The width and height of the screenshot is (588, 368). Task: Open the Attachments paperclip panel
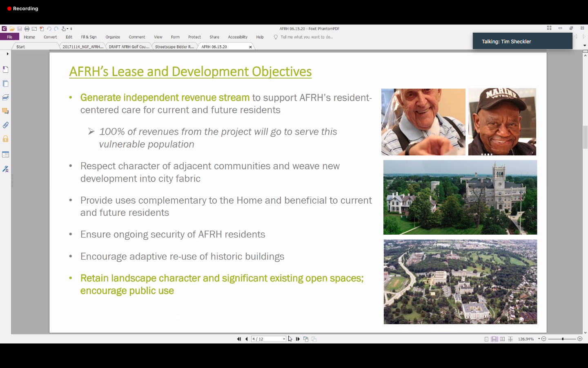point(6,125)
